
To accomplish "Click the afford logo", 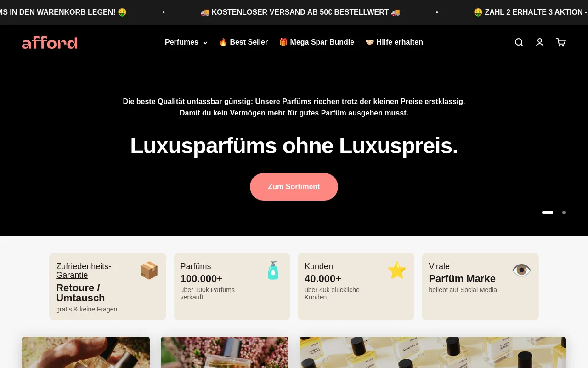I will pyautogui.click(x=50, y=42).
